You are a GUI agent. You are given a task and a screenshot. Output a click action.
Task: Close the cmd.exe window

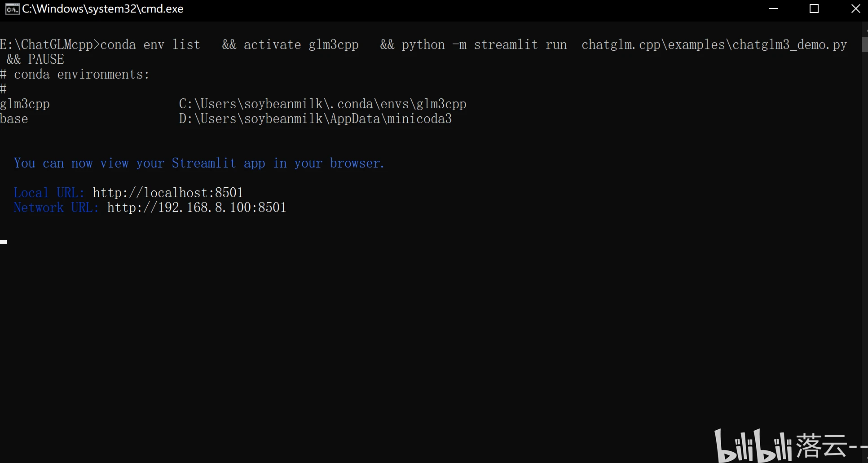[855, 9]
